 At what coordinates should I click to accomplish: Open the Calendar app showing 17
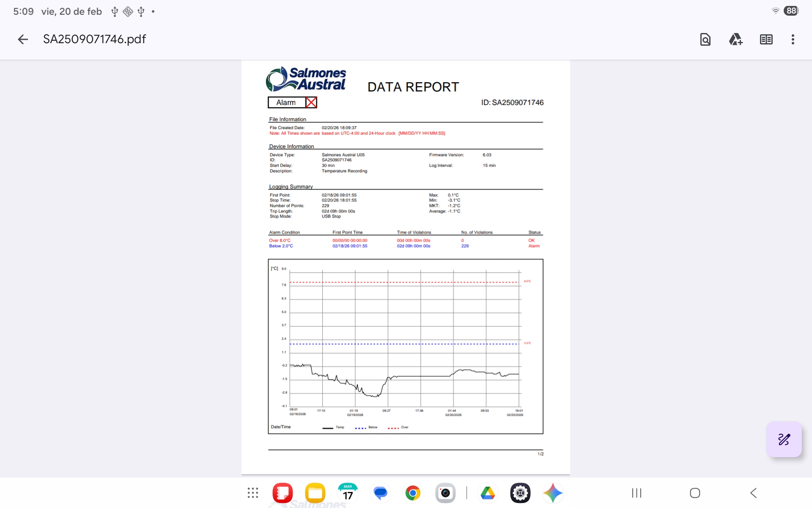(348, 493)
